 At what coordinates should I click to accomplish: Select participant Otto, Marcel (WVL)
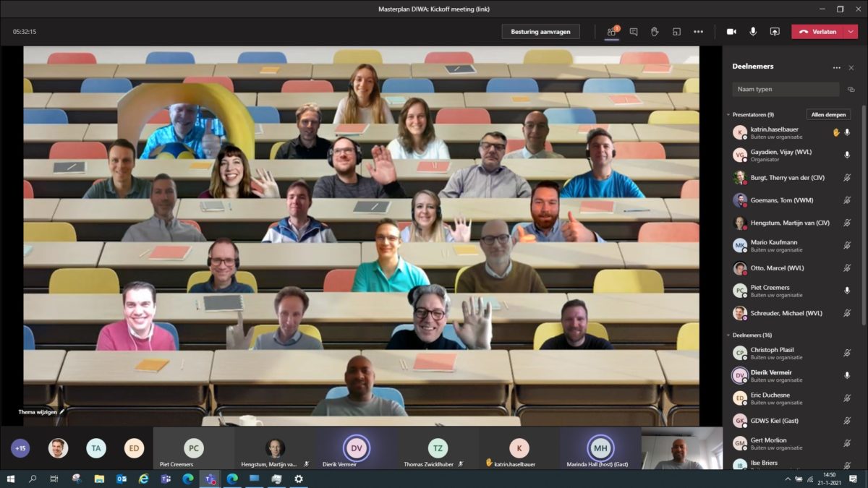point(792,267)
